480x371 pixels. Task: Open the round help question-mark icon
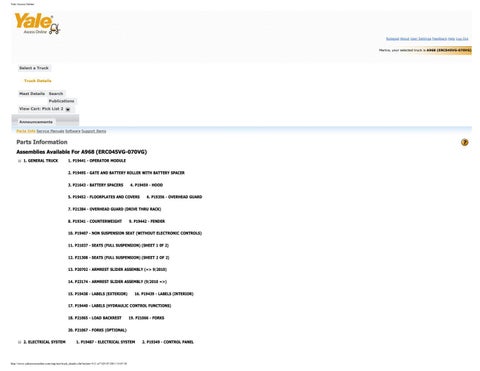(464, 142)
